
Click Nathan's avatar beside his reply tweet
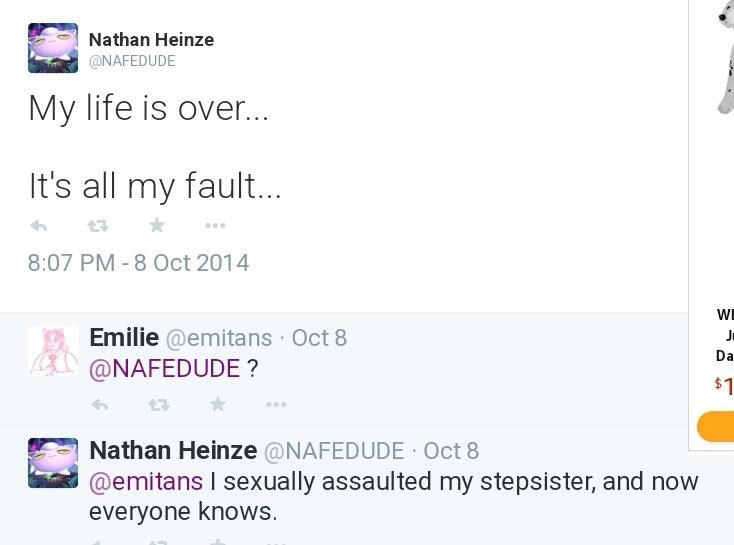point(53,463)
